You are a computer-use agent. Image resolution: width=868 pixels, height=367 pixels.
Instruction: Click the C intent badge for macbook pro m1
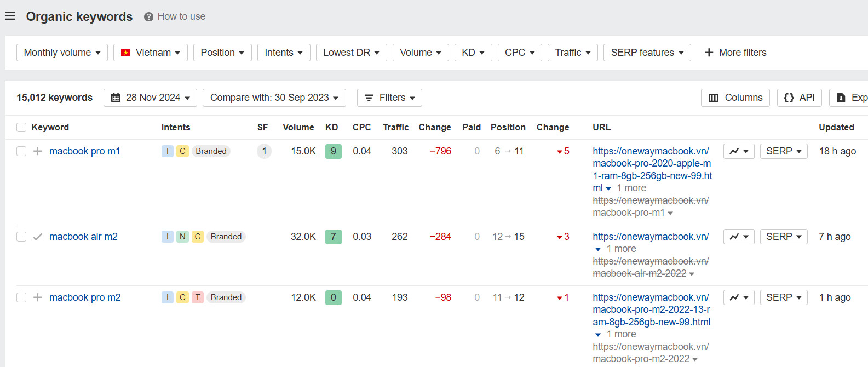click(182, 151)
